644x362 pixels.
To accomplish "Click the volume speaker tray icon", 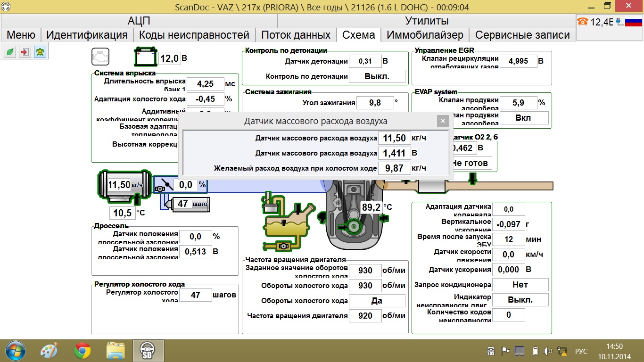I will (548, 351).
